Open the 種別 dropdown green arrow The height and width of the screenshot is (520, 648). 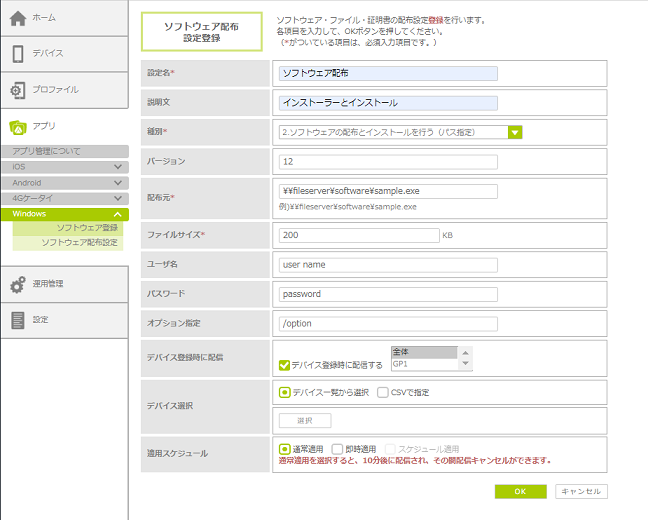(515, 131)
